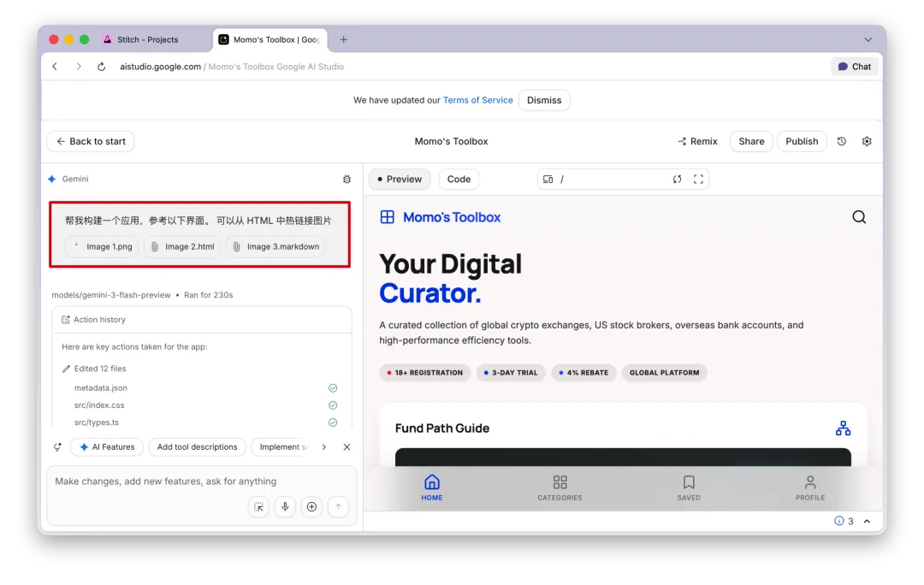Select metadata.json in the file list

[101, 388]
